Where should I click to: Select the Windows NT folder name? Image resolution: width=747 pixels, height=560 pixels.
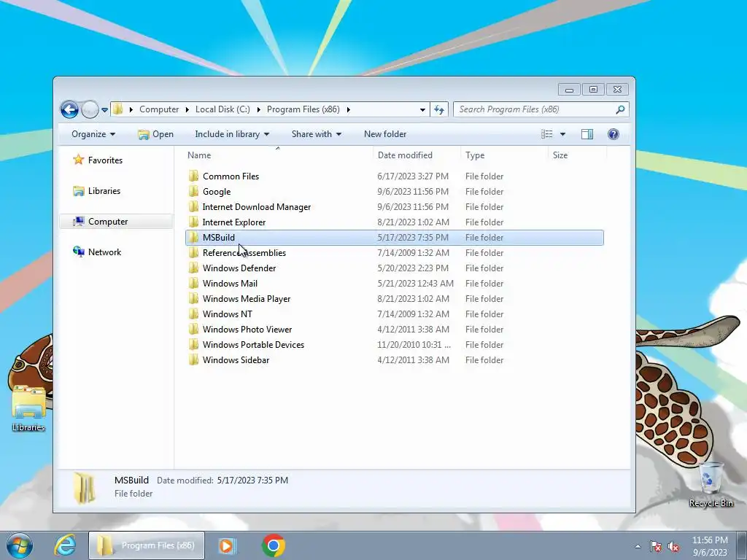[x=228, y=314]
